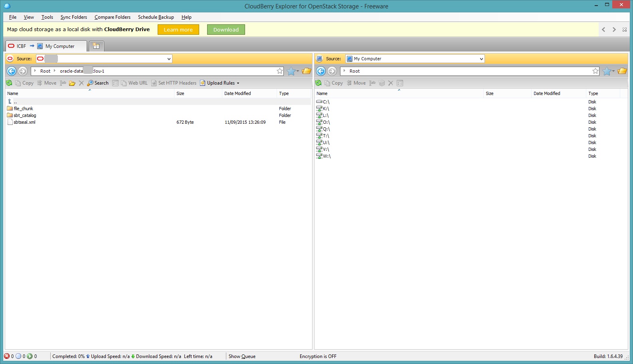Click the red error count icon
Screen dimensions: 633x364
click(7, 356)
